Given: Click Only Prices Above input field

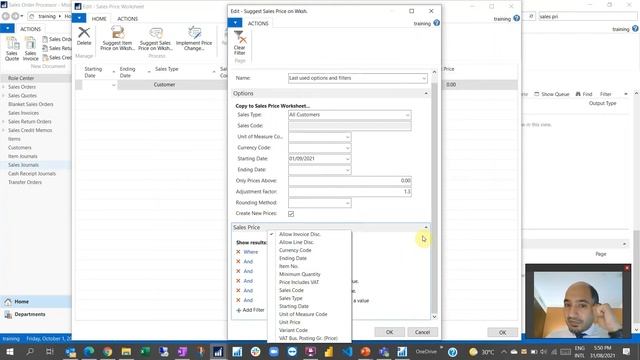Looking at the screenshot, I should click(x=350, y=181).
